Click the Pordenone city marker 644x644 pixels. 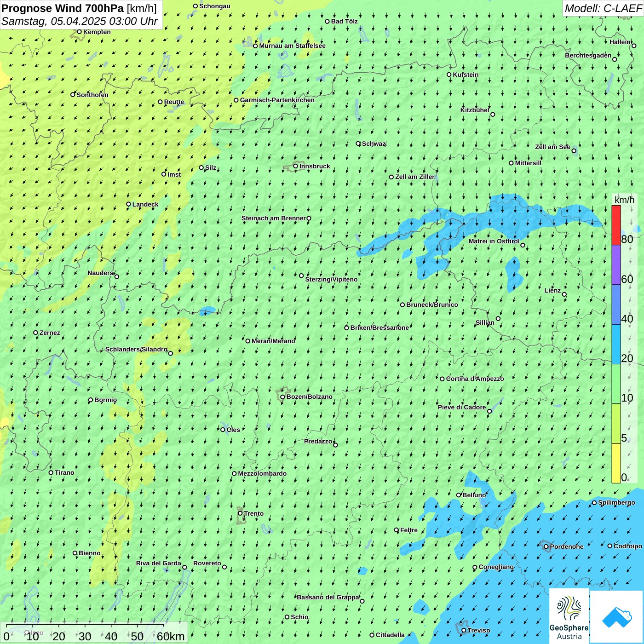tap(546, 546)
